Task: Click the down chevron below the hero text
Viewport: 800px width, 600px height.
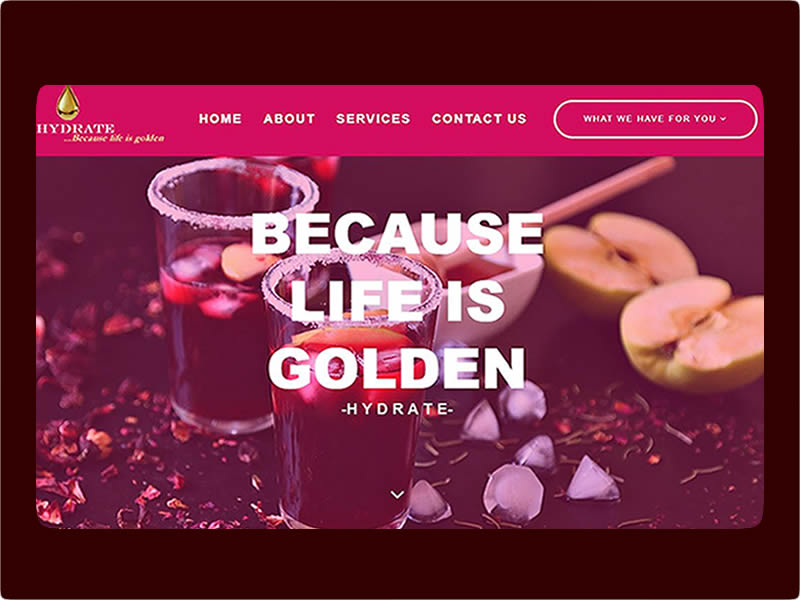Action: point(397,494)
